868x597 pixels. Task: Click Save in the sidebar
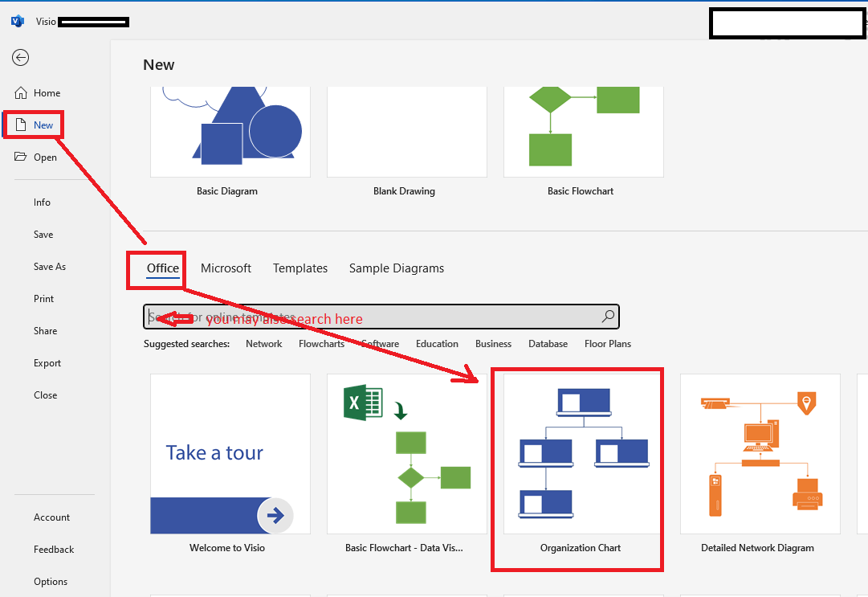pos(43,235)
